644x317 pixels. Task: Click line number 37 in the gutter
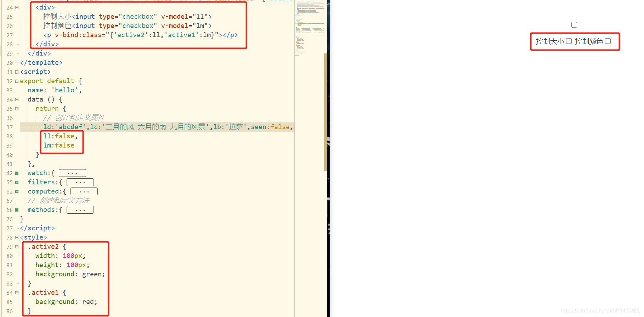pos(10,127)
